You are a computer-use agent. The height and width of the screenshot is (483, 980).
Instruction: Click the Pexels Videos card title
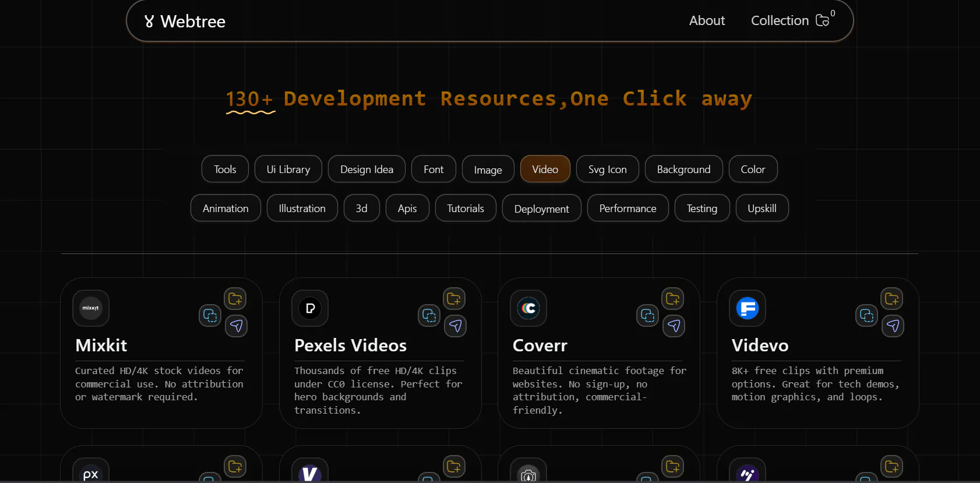click(350, 345)
